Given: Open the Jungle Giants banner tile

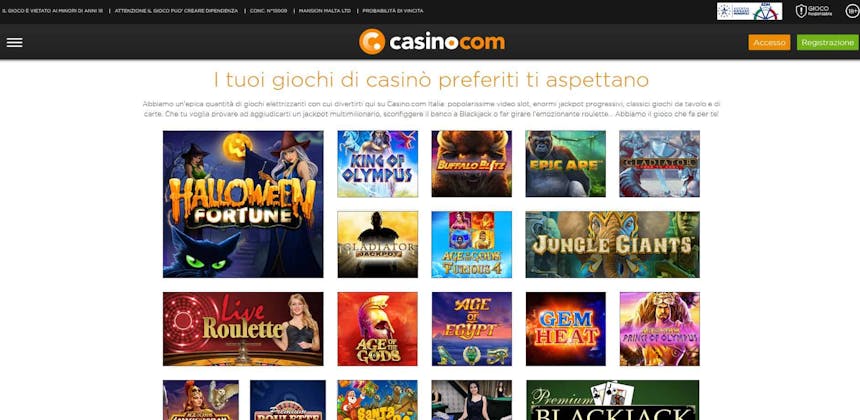Looking at the screenshot, I should pos(613,245).
